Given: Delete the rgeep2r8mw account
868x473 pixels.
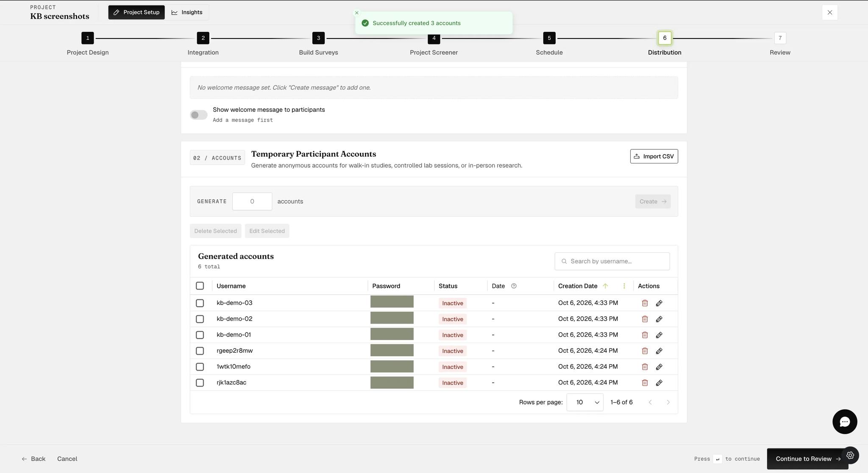Looking at the screenshot, I should 645,351.
